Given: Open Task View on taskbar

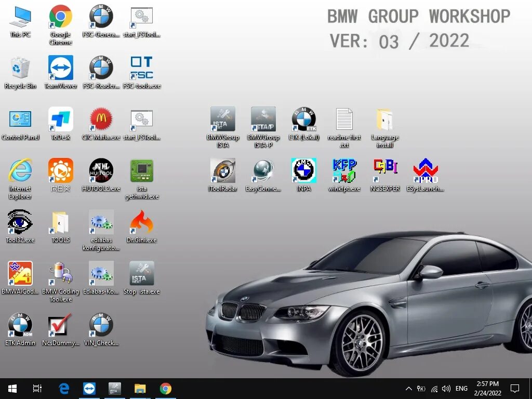Looking at the screenshot, I should [37, 389].
